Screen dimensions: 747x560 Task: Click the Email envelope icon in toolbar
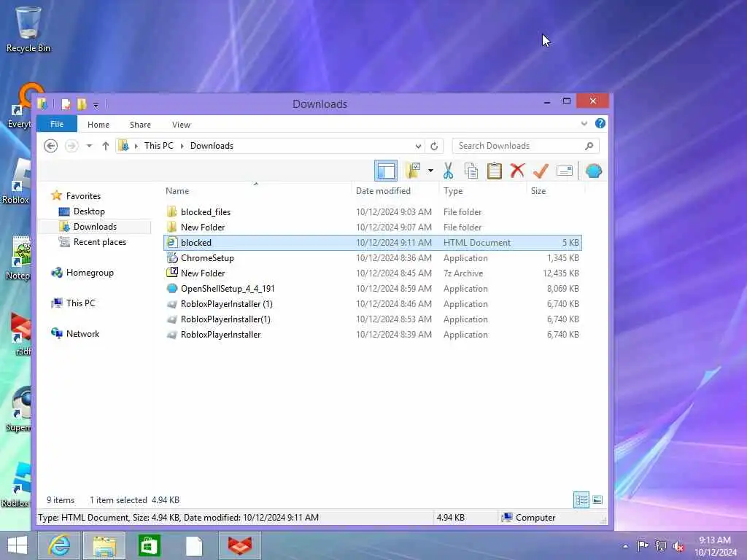[x=565, y=171]
